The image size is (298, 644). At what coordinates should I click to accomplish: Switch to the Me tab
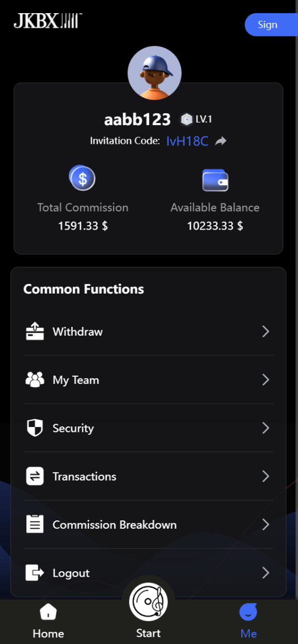pyautogui.click(x=248, y=622)
